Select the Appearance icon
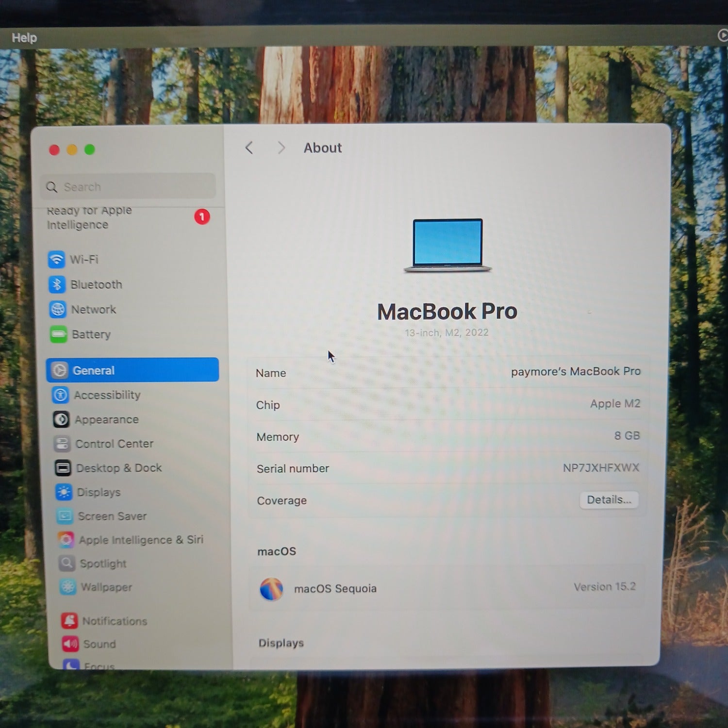This screenshot has width=728, height=728. tap(61, 419)
